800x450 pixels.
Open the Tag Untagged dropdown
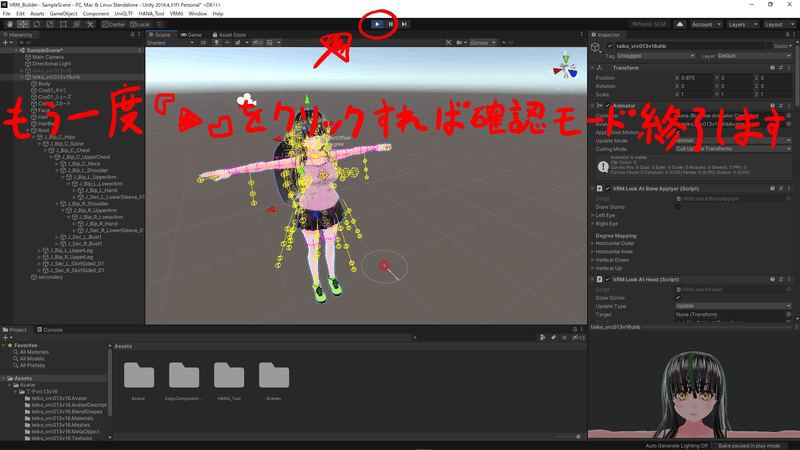[656, 56]
